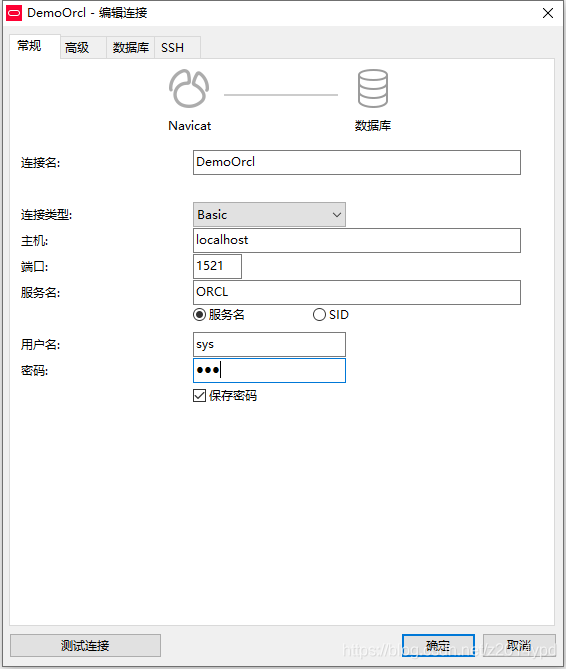The height and width of the screenshot is (669, 566).
Task: Click the 数据库 caption under the cylinder
Action: (x=373, y=126)
